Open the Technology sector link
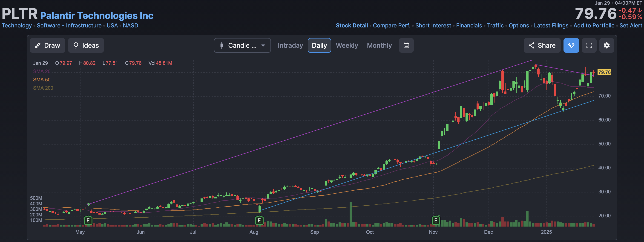Screen dimensions: 644x242 pyautogui.click(x=17, y=26)
